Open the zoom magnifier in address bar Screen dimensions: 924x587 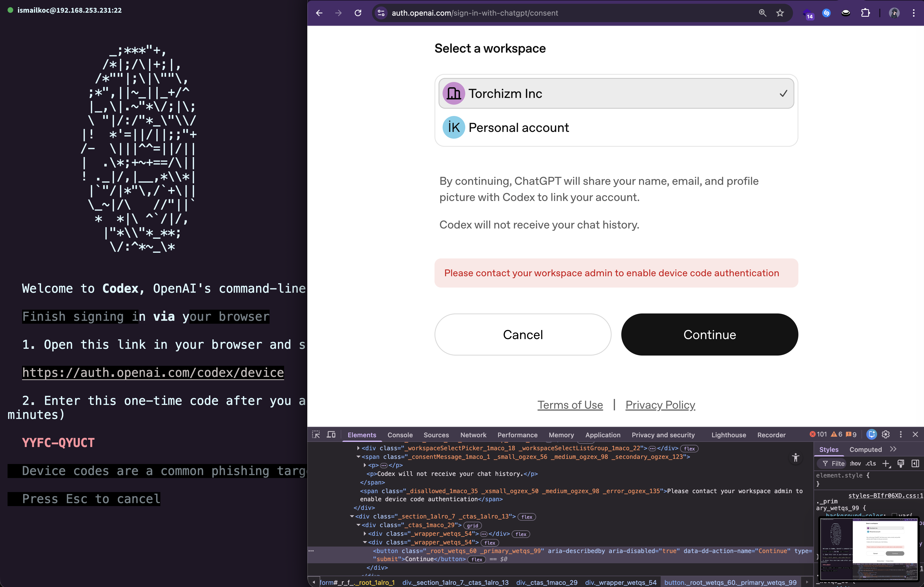(763, 13)
